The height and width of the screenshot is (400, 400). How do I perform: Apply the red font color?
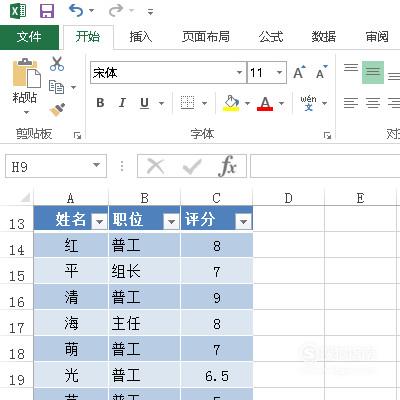(265, 103)
